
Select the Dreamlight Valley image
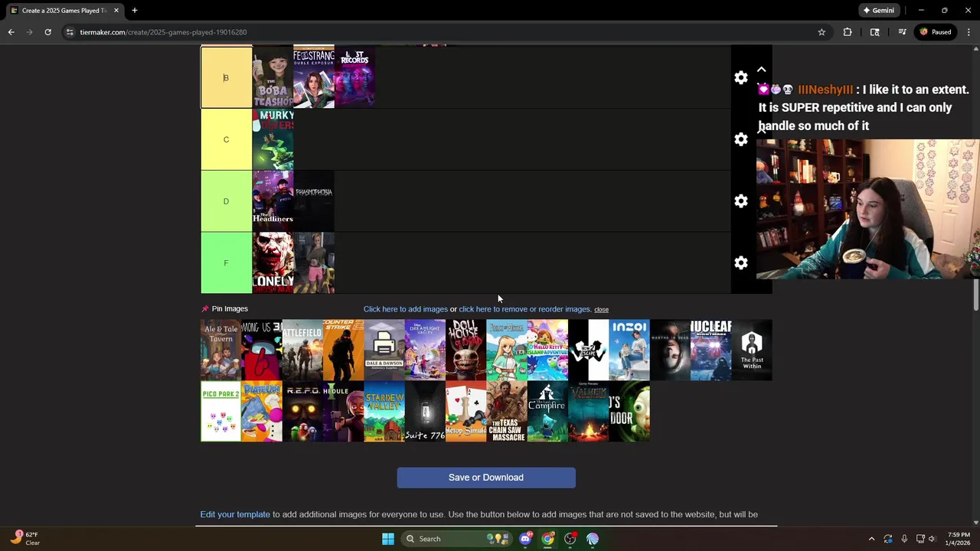click(425, 350)
